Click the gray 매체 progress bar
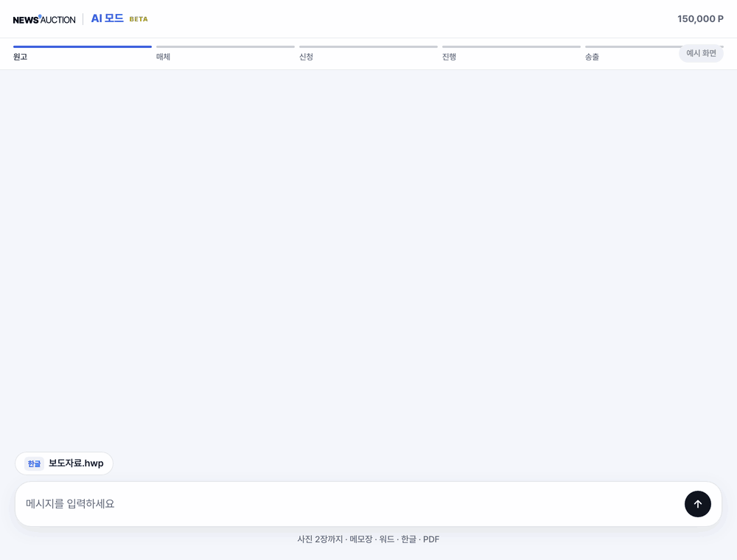Viewport: 737px width, 560px height. tap(225, 46)
